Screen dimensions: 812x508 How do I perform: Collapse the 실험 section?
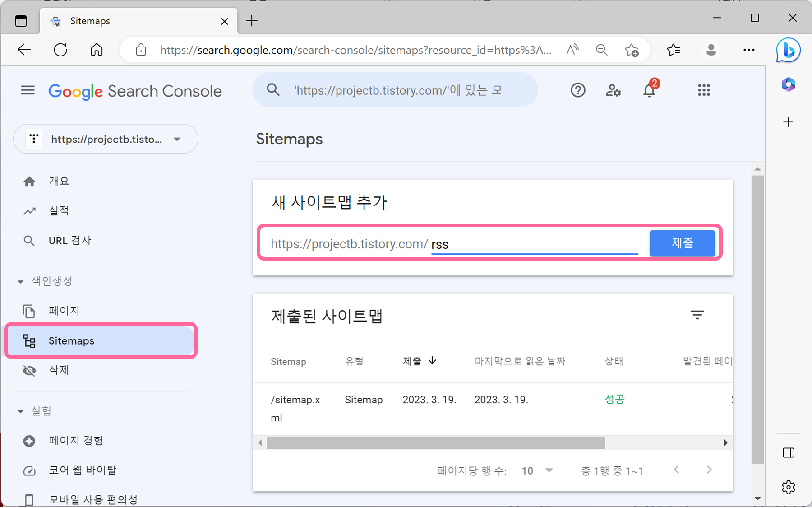coord(34,411)
